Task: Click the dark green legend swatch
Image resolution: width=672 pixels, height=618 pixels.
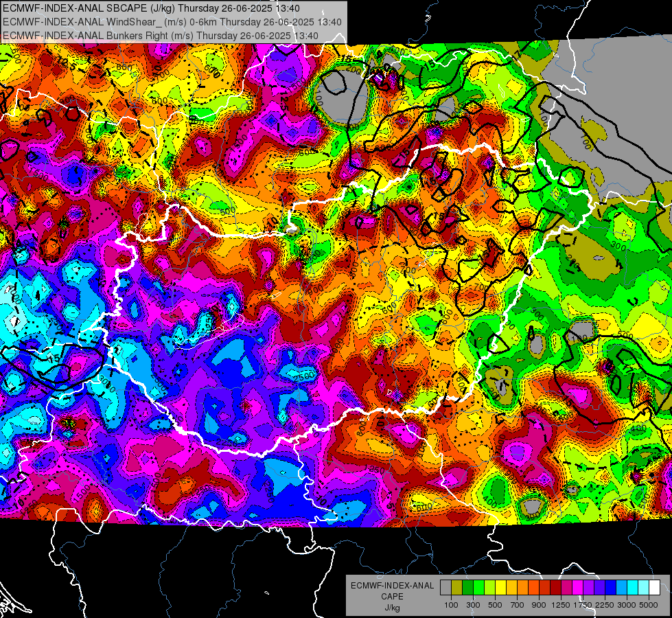Action: coord(467,587)
